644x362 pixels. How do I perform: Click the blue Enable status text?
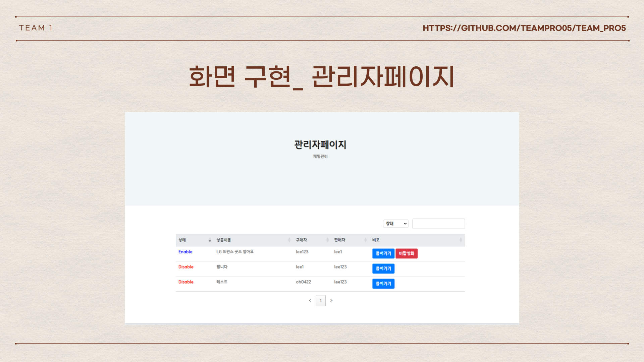185,252
